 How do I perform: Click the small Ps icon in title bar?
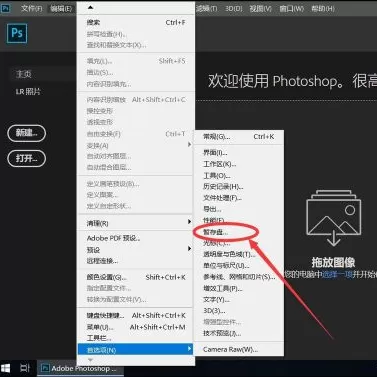[5, 8]
